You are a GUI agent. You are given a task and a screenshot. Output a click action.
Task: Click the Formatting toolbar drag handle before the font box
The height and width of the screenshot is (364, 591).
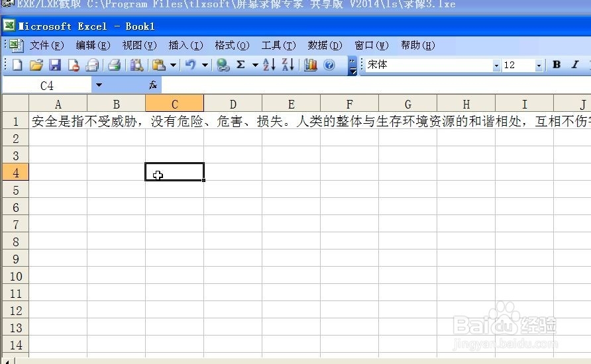click(362, 65)
